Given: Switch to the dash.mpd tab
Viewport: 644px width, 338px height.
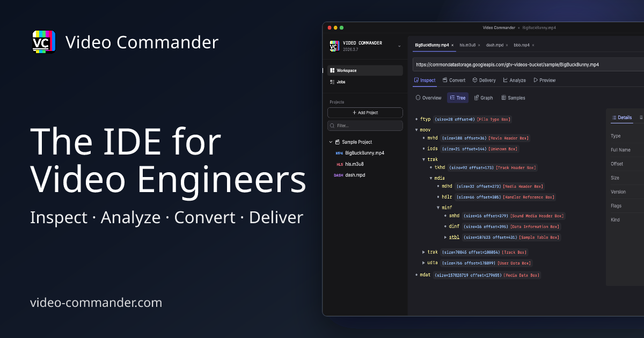Looking at the screenshot, I should pyautogui.click(x=494, y=45).
